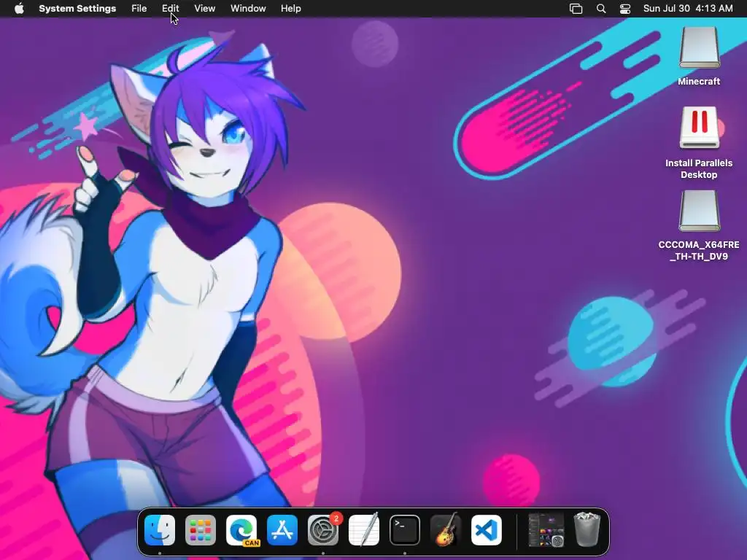Open the Apple menu

19,9
